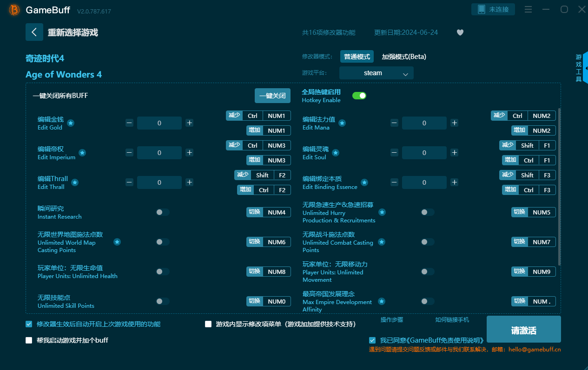This screenshot has height=370, width=588.
Task: Enable Unlimited Hurry Production & Recruitments toggle
Action: (427, 212)
